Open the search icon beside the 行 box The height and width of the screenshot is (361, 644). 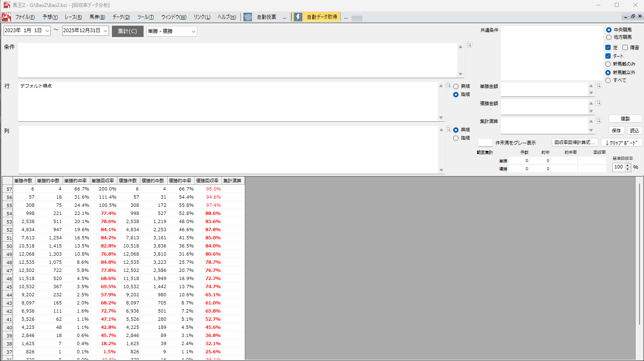point(448,85)
